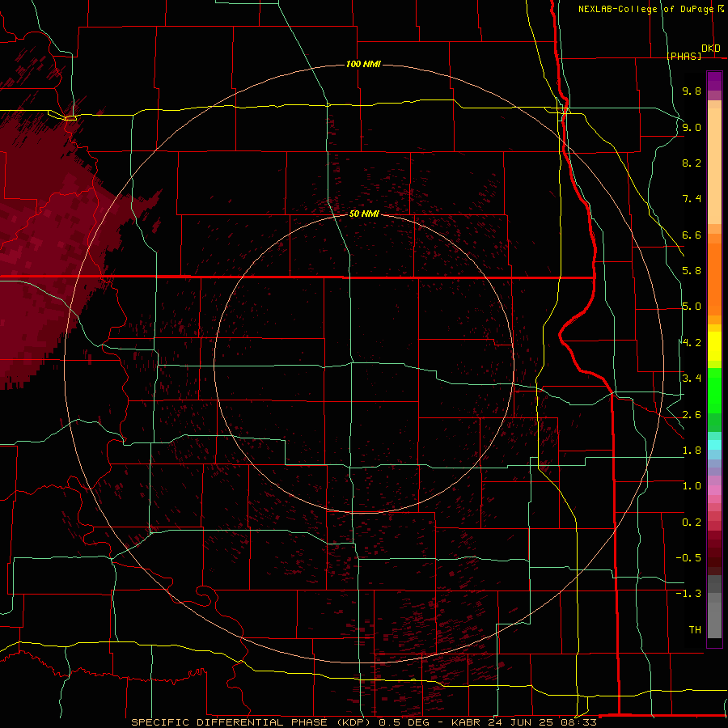Viewport: 728px width, 728px height.
Task: Select the 9.0 scale value
Action: pos(692,127)
